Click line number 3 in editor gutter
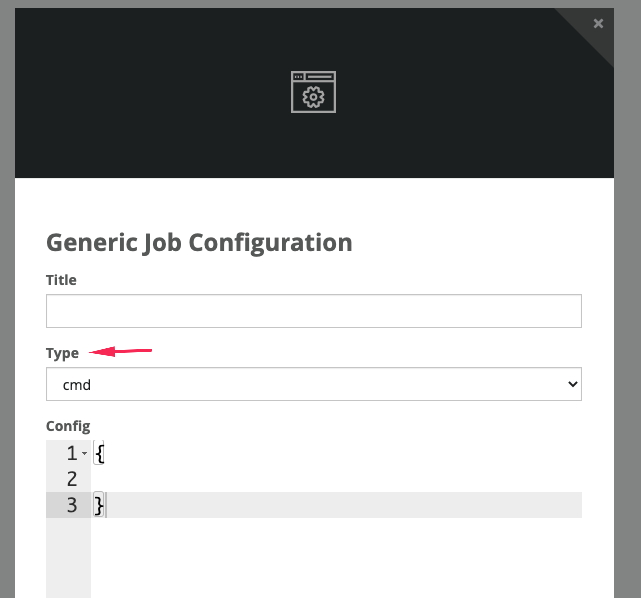Image resolution: width=641 pixels, height=598 pixels. pos(72,505)
